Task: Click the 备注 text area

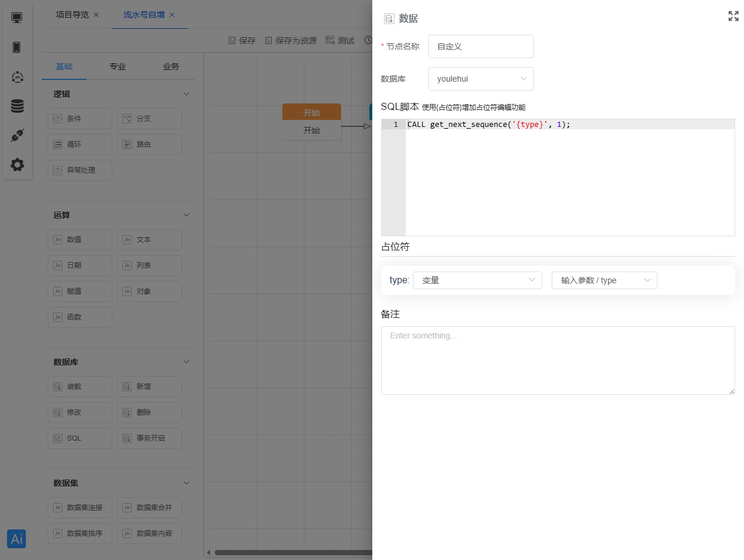Action: pyautogui.click(x=558, y=360)
